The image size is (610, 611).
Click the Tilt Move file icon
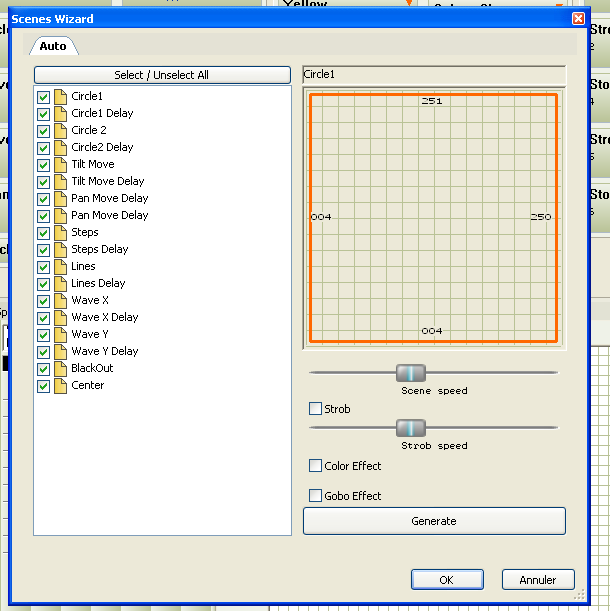[60, 165]
